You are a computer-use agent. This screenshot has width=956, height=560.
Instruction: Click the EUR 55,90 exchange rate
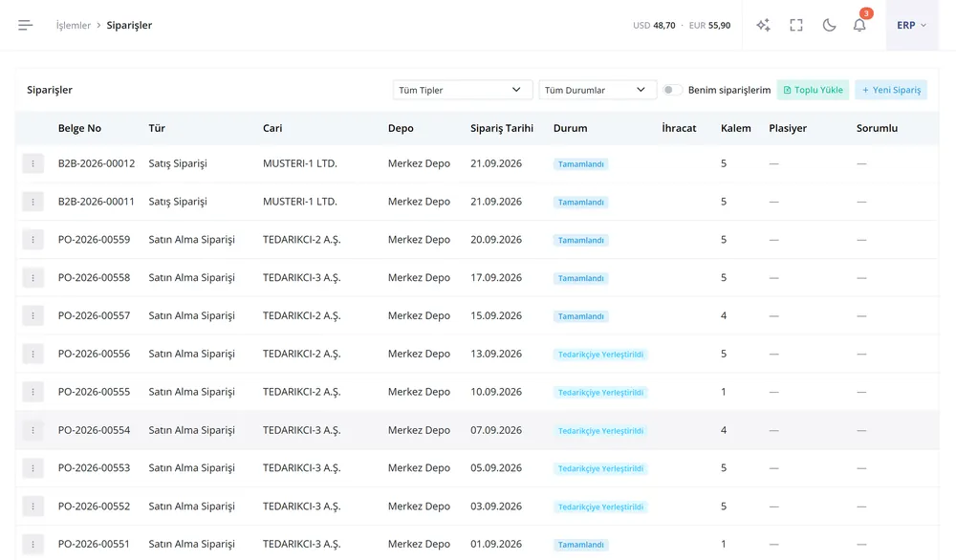click(x=709, y=25)
